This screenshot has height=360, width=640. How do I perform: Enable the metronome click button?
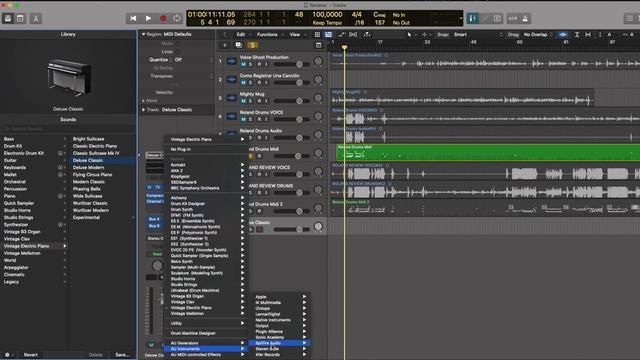525,18
